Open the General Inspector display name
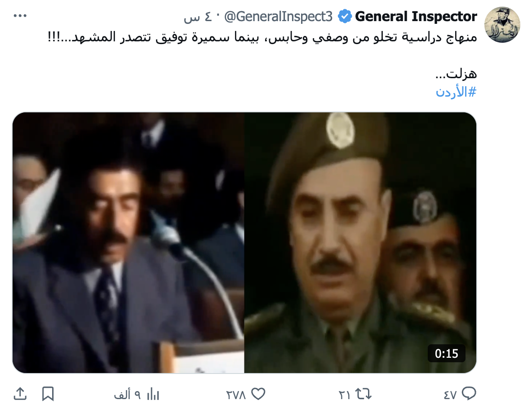 (x=416, y=16)
